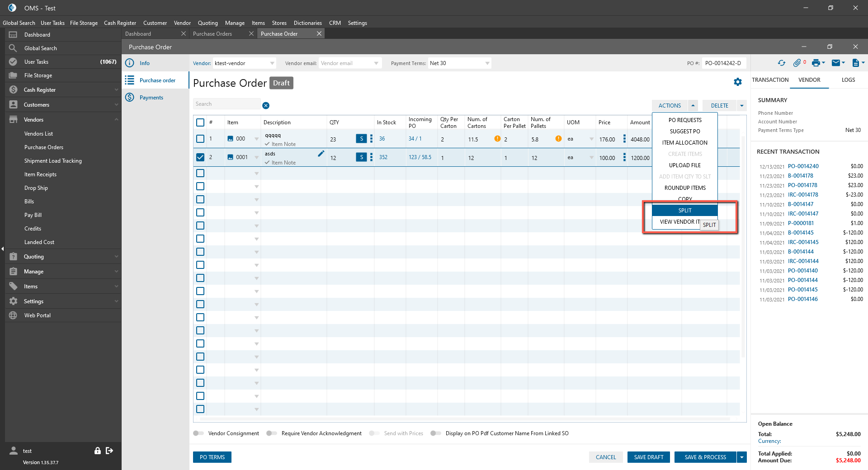Click the SAVE DRAFT button
Viewport: 868px width, 470px height.
(649, 457)
